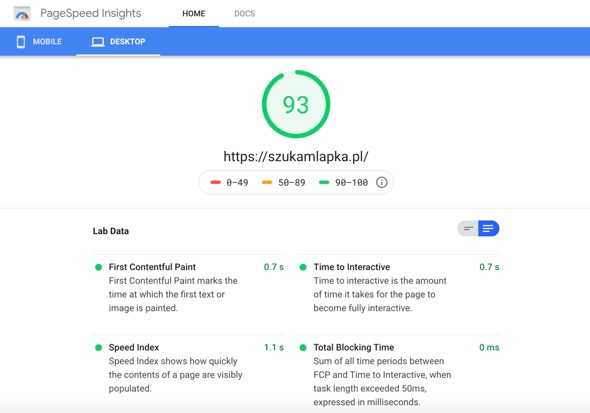Switch to the MOBILE results tab
Screen dimensions: 590x413
coord(39,42)
